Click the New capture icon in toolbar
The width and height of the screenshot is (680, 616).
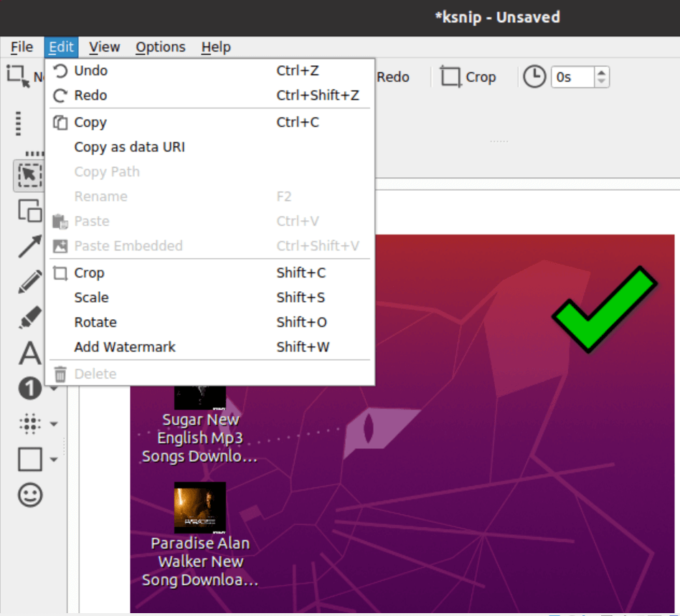[18, 76]
